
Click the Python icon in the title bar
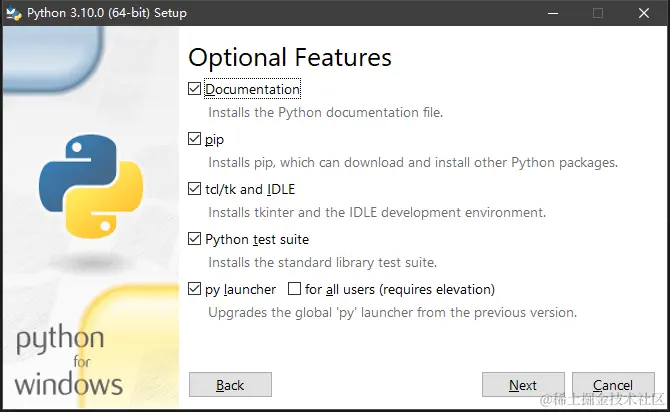click(x=12, y=13)
